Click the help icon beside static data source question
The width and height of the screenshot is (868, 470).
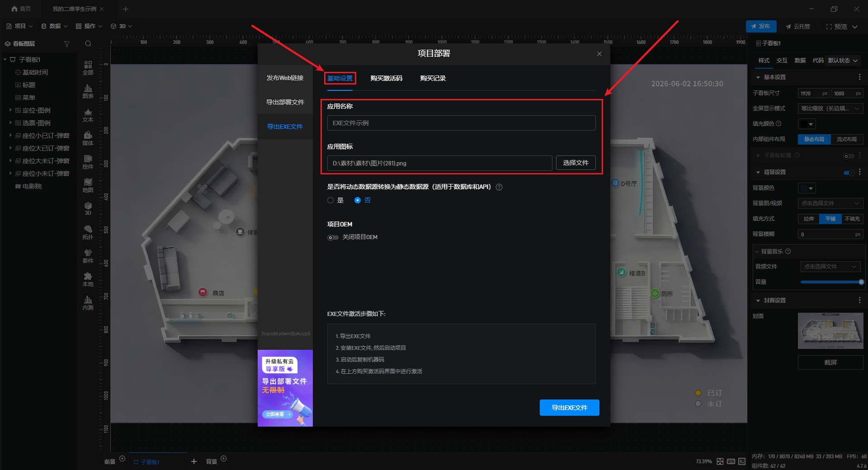point(499,187)
